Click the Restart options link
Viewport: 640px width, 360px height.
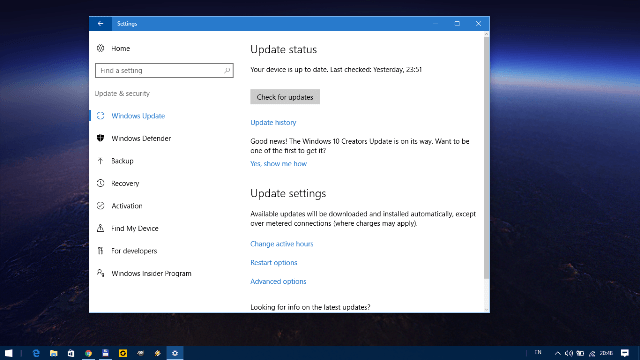[273, 262]
